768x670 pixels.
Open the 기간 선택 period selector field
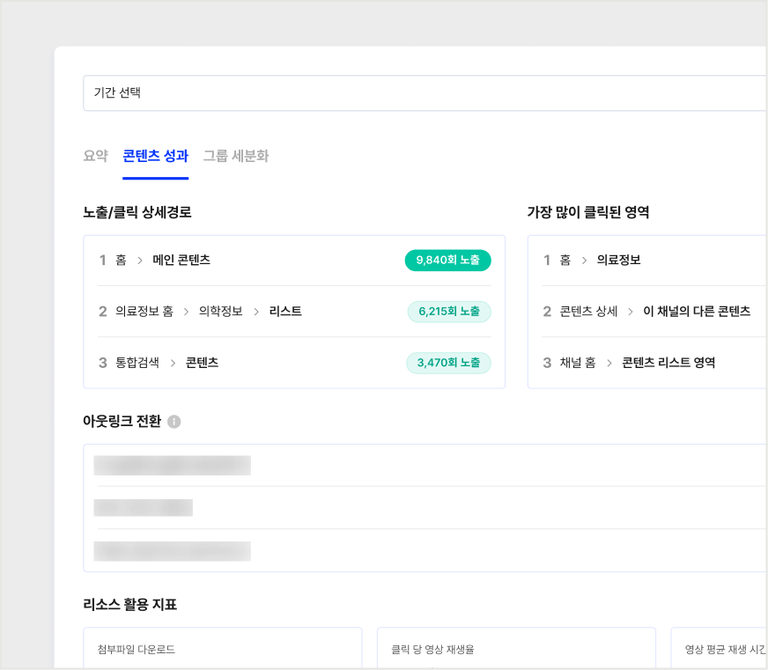click(x=425, y=93)
